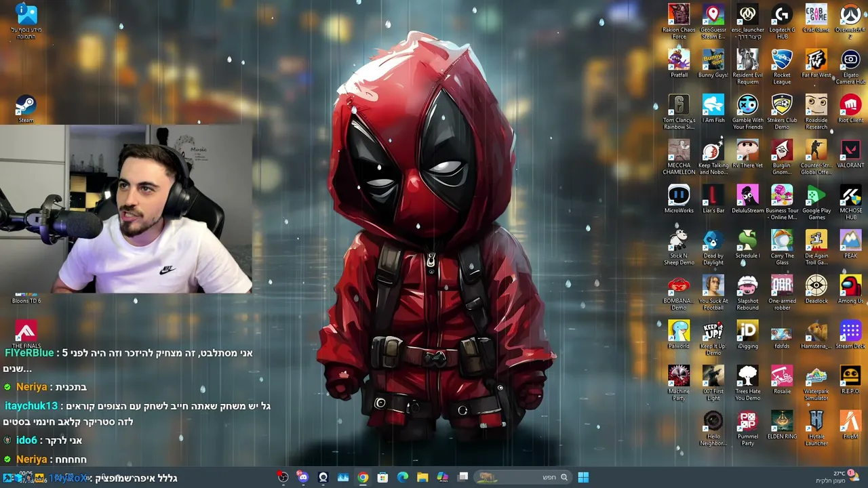Select the I Am Fish icon
868x488 pixels.
point(713,108)
